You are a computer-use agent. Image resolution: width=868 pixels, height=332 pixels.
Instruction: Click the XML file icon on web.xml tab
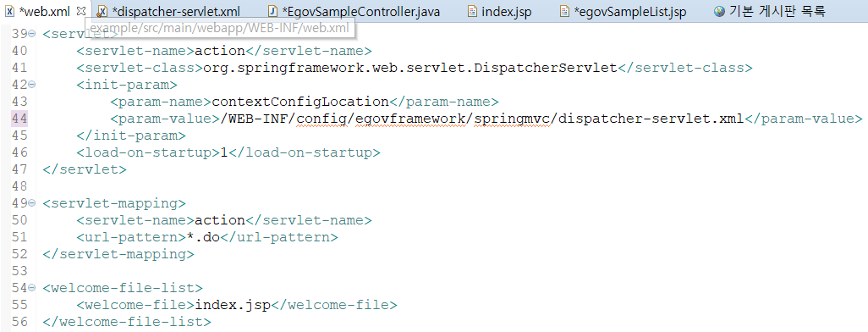pyautogui.click(x=9, y=11)
